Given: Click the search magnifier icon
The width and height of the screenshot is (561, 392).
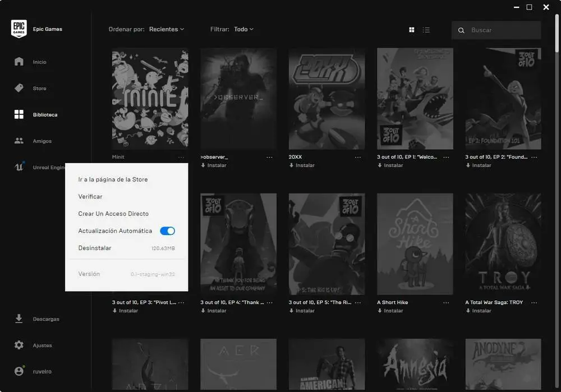Looking at the screenshot, I should pyautogui.click(x=461, y=30).
